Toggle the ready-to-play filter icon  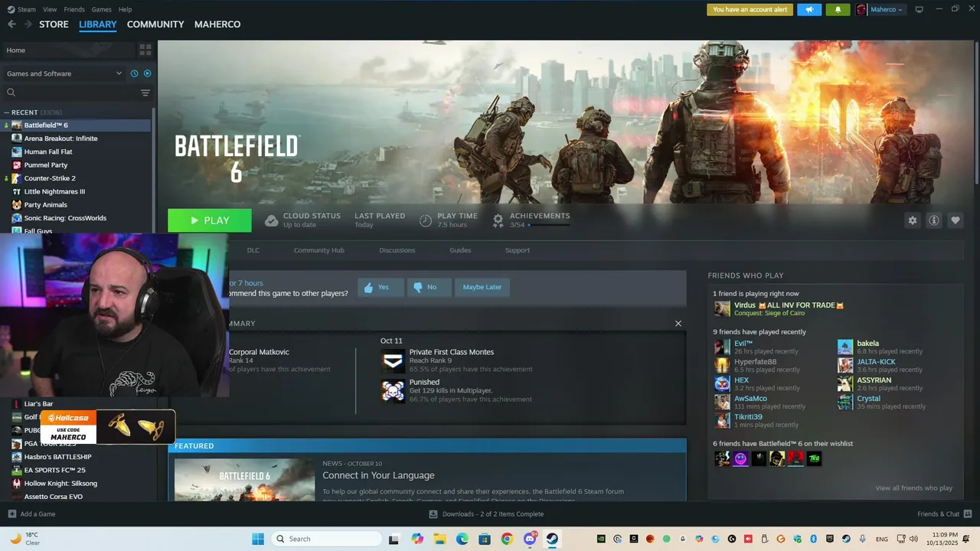tap(148, 73)
